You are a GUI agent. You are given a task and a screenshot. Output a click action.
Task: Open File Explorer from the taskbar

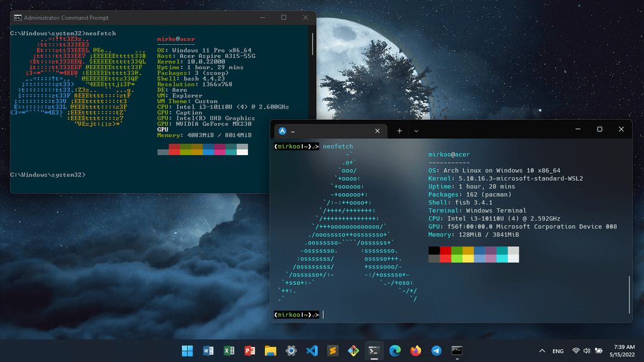pos(270,351)
